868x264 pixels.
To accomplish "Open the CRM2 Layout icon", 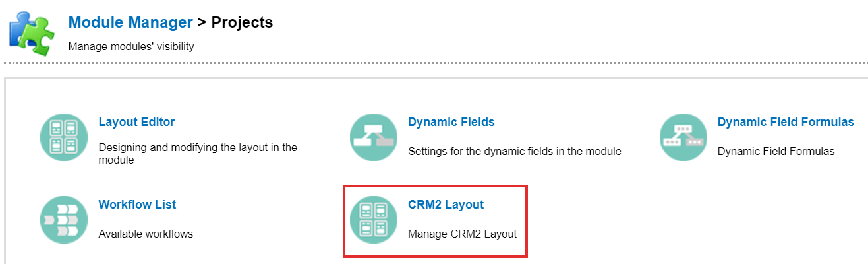I will (374, 220).
